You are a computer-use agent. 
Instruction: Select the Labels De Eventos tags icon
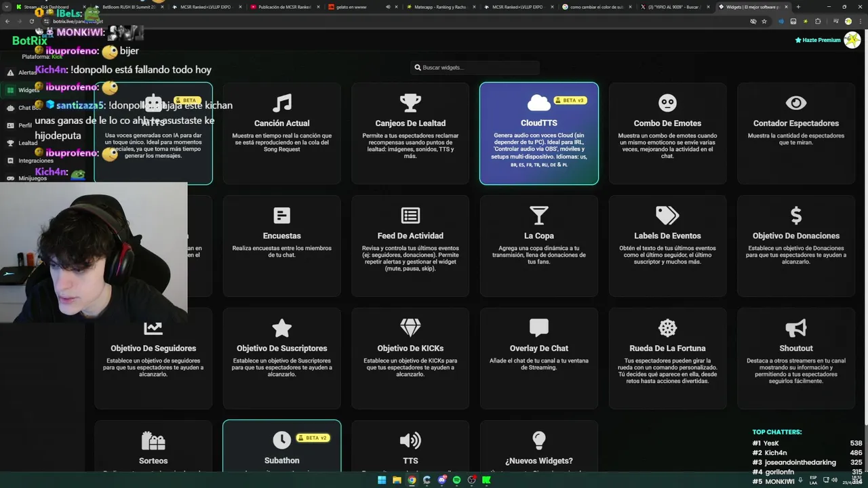click(x=667, y=216)
